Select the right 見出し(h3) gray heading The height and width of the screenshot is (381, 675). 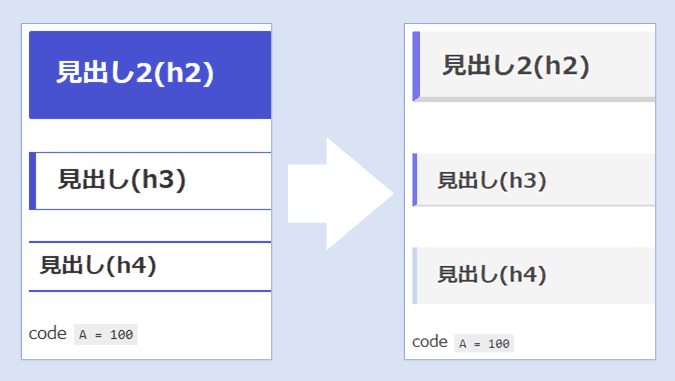pyautogui.click(x=534, y=180)
